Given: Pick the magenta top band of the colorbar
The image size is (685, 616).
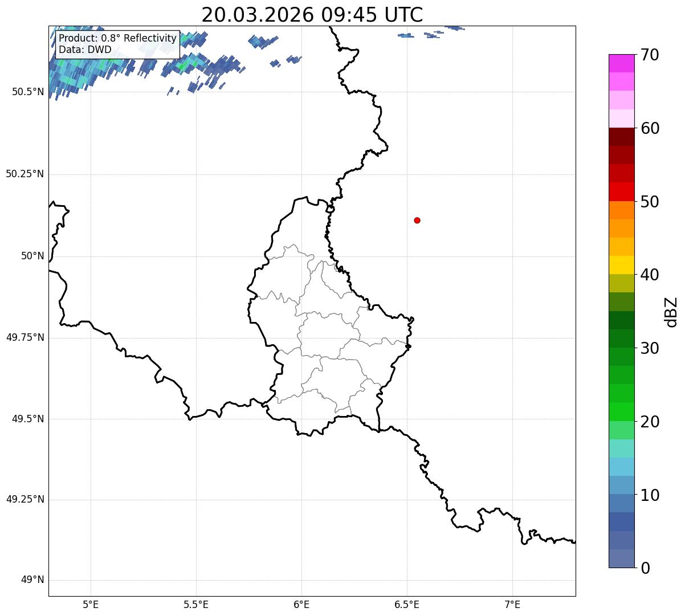Looking at the screenshot, I should click(x=621, y=63).
